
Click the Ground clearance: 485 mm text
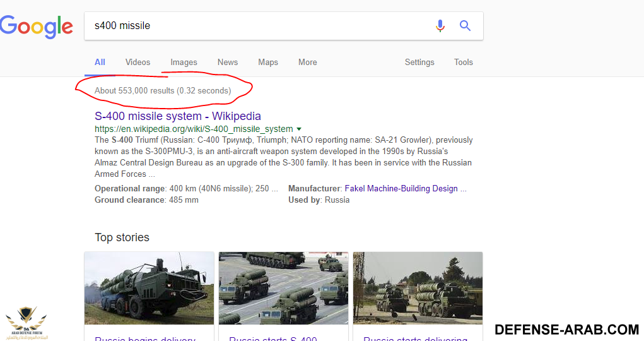point(146,200)
